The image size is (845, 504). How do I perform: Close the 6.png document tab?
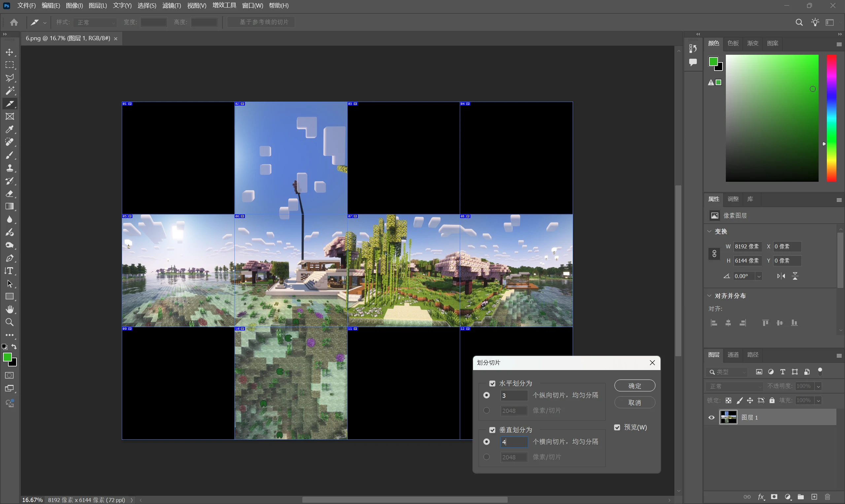(116, 39)
